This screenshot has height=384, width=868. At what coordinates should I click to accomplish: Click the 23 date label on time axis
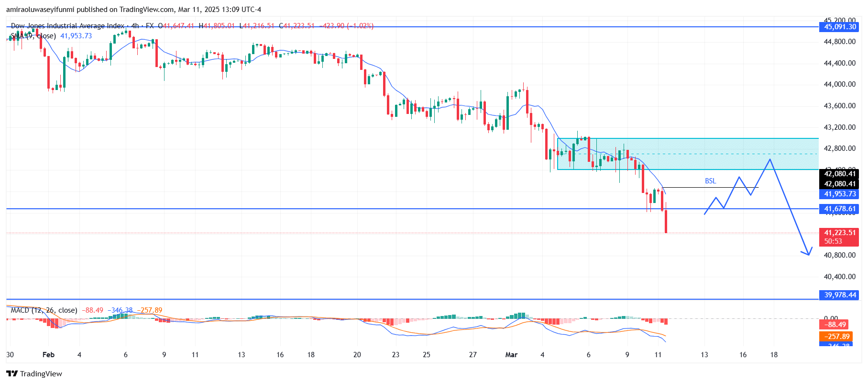point(396,355)
